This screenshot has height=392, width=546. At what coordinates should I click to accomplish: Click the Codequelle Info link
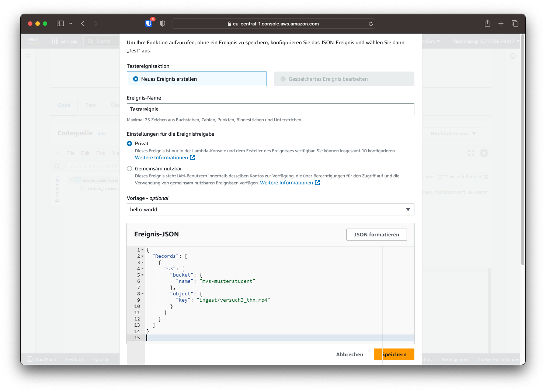(101, 134)
